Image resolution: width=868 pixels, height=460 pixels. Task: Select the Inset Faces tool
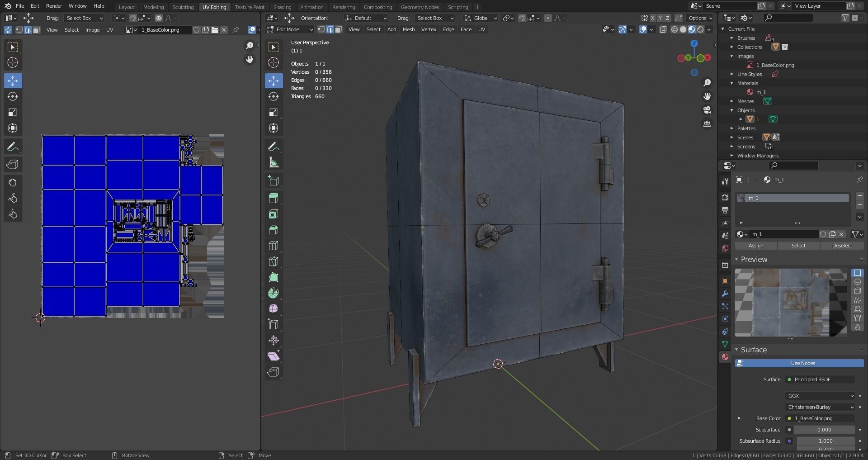point(274,214)
